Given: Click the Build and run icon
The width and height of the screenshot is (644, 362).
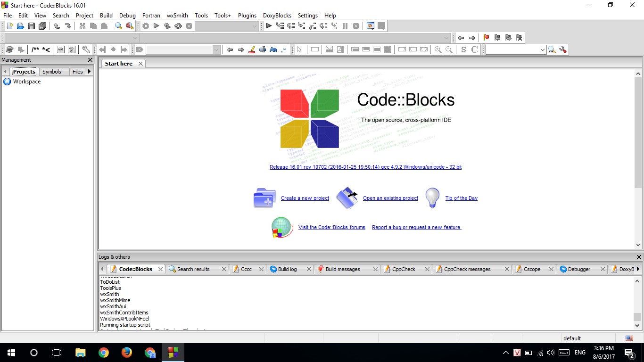Looking at the screenshot, I should (167, 26).
